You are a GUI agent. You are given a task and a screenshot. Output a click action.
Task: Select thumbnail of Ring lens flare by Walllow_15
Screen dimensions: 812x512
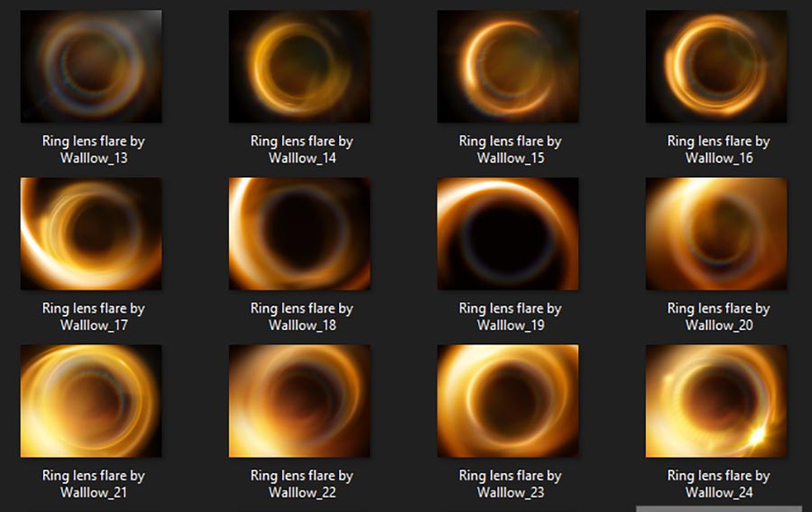508,66
